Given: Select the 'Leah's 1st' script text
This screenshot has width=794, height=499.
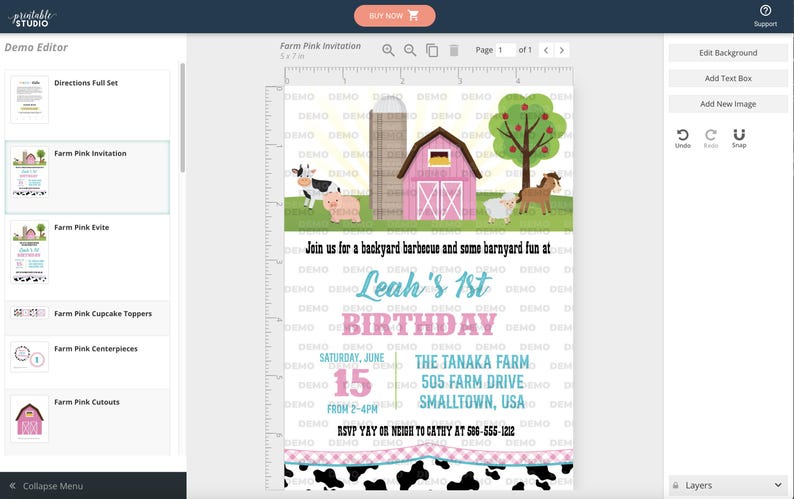Looking at the screenshot, I should point(423,285).
